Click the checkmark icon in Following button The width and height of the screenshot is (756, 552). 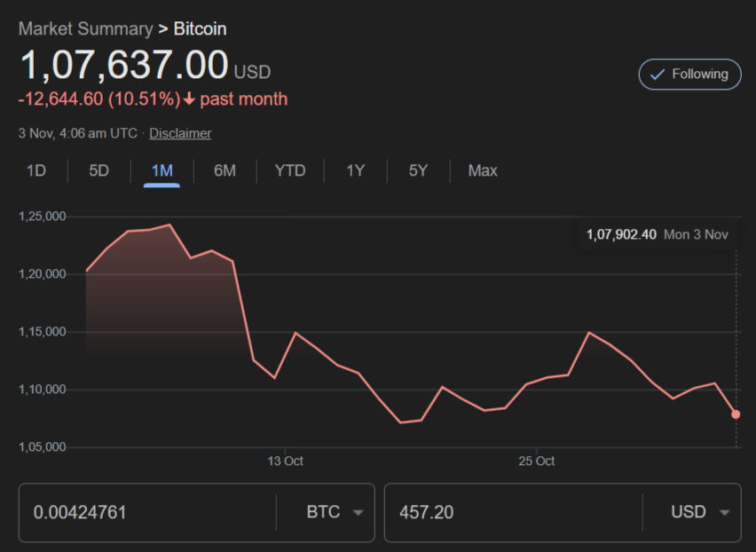658,75
